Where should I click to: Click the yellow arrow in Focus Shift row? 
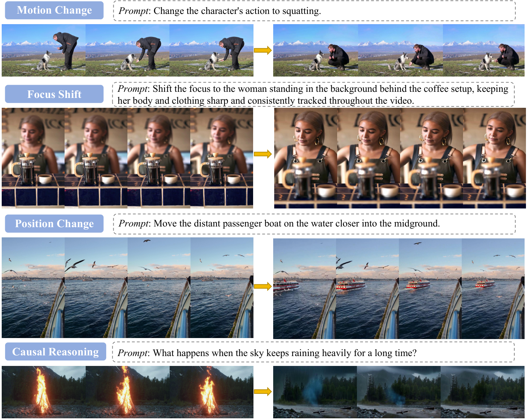tap(263, 154)
